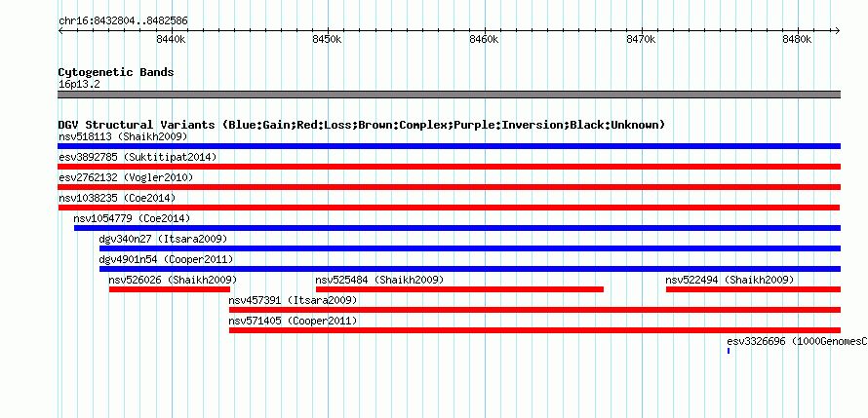The image size is (868, 418).
Task: Open dgv340n27 (Itsara2009) label
Action: click(x=163, y=239)
